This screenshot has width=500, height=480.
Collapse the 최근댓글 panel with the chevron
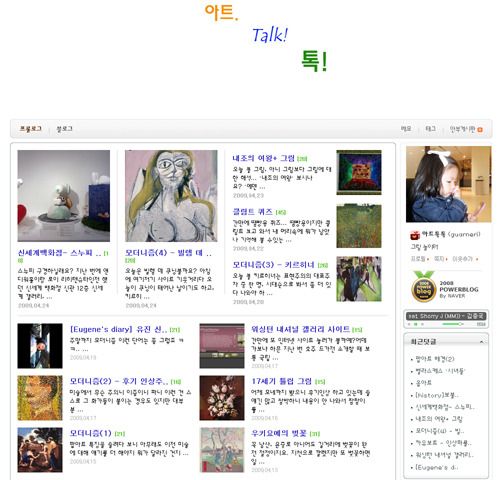(x=482, y=342)
